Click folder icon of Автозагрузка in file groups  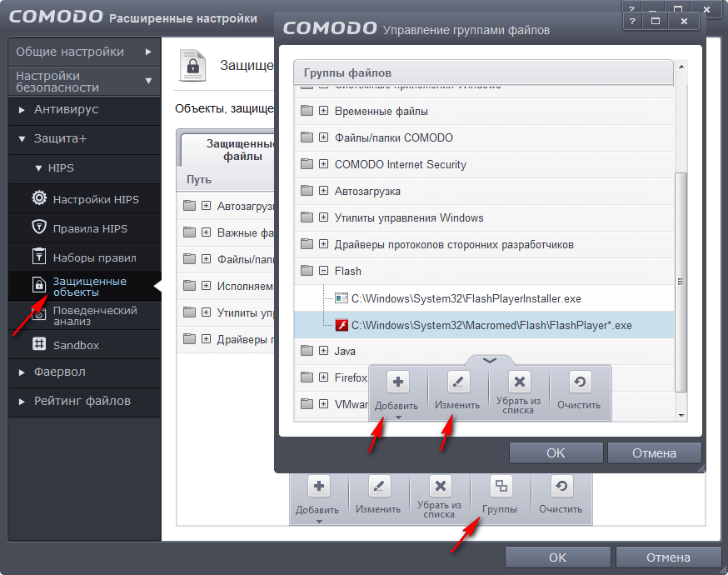tap(307, 191)
